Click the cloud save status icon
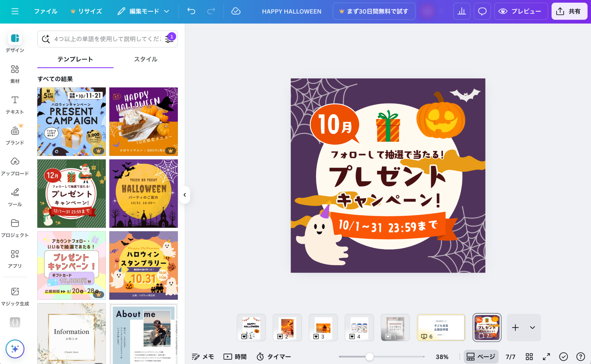Image resolution: width=591 pixels, height=364 pixels. (236, 11)
